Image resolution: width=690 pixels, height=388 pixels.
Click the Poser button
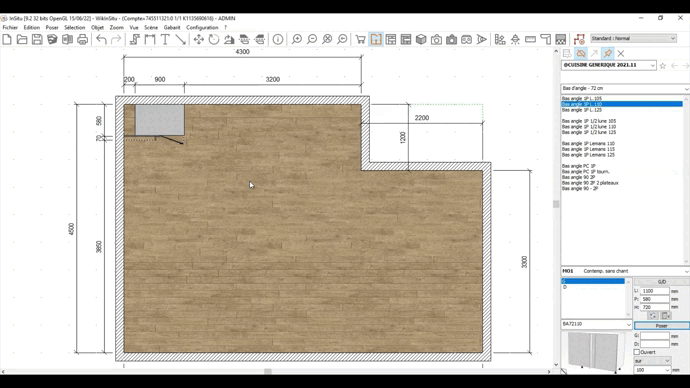[662, 326]
